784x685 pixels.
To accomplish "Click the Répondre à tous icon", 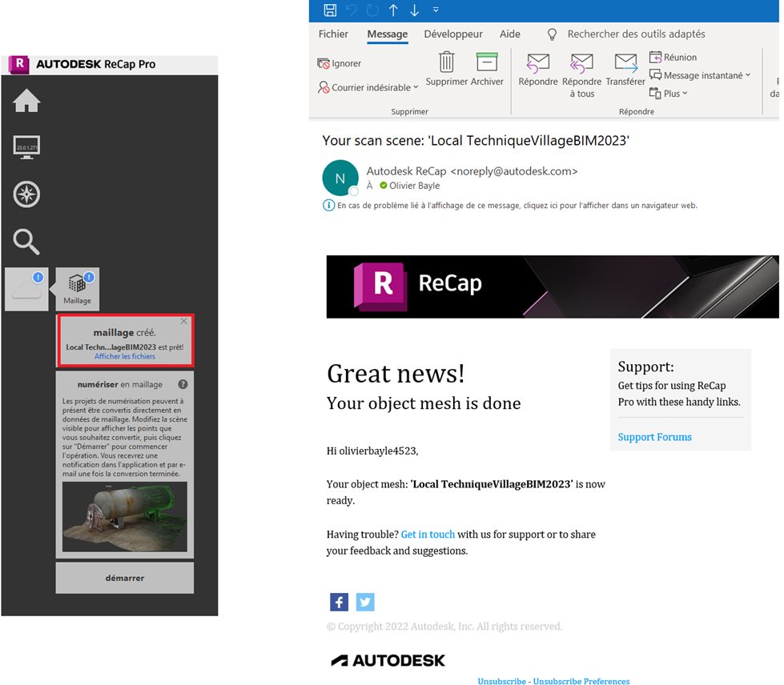I will pos(581,63).
